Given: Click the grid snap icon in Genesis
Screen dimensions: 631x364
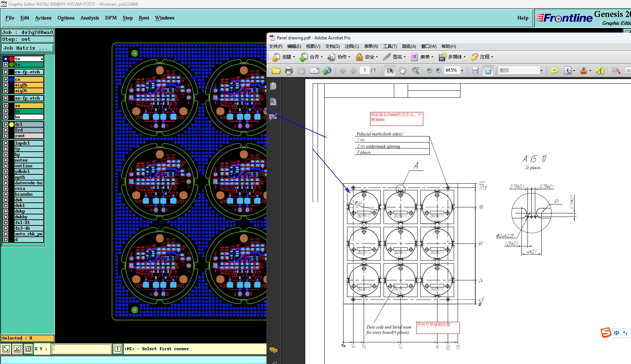Looking at the screenshot, I should [x=28, y=349].
